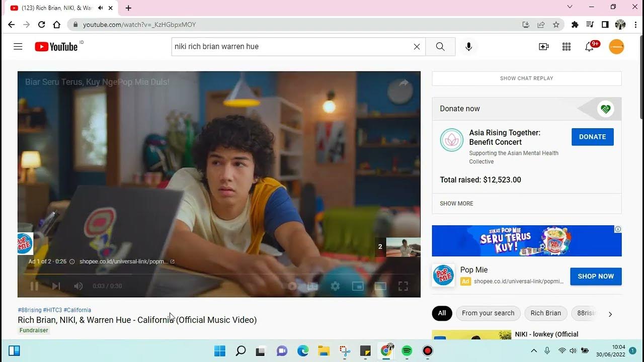Show hidden tray icons chevron
This screenshot has width=644, height=362.
coord(534,350)
